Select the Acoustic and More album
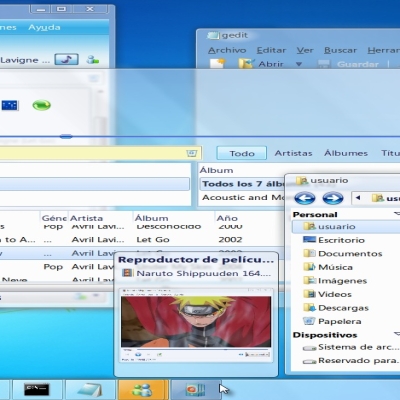 click(x=242, y=198)
